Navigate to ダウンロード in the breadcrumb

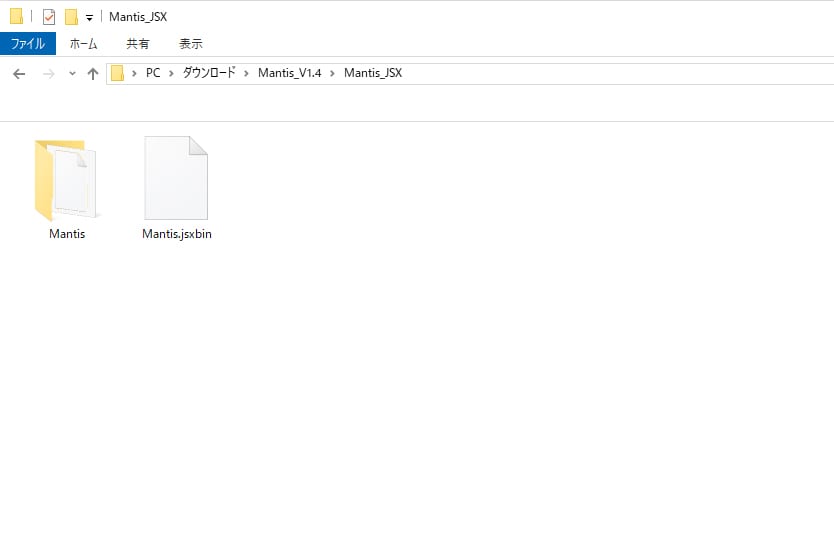[209, 73]
